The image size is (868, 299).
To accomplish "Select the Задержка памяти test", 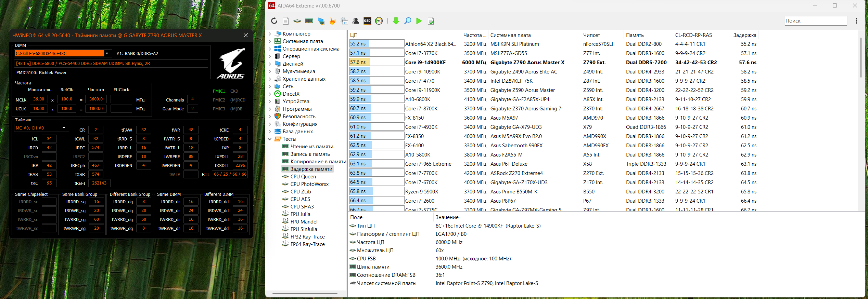I will 311,169.
